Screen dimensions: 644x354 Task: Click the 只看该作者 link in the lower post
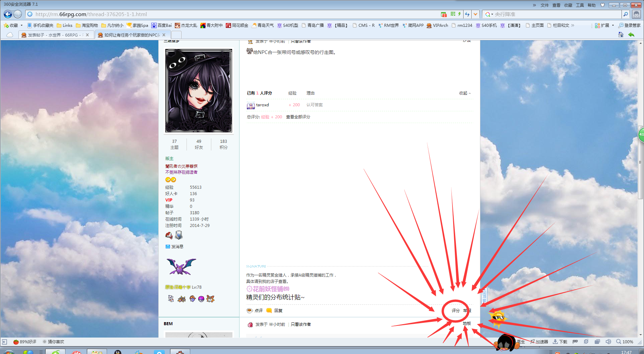(x=301, y=324)
